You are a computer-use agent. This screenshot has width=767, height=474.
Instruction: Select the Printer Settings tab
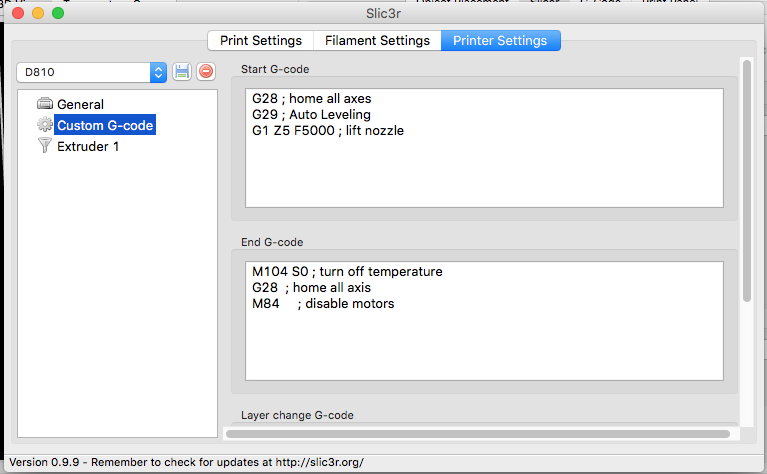click(500, 41)
